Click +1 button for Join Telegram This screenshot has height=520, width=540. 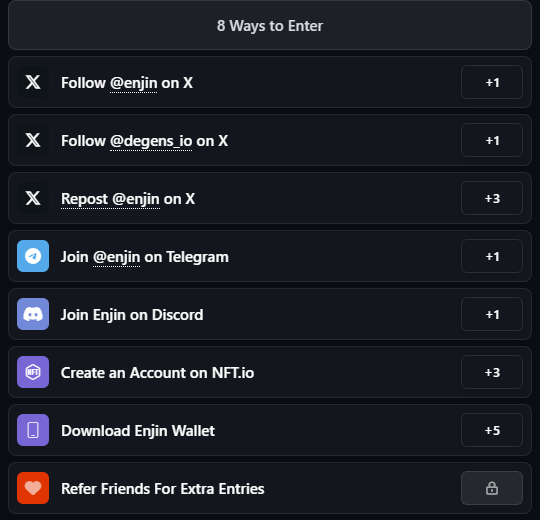point(492,256)
